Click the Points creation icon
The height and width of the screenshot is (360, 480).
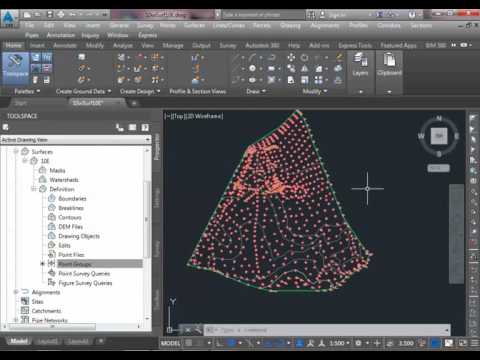click(82, 69)
